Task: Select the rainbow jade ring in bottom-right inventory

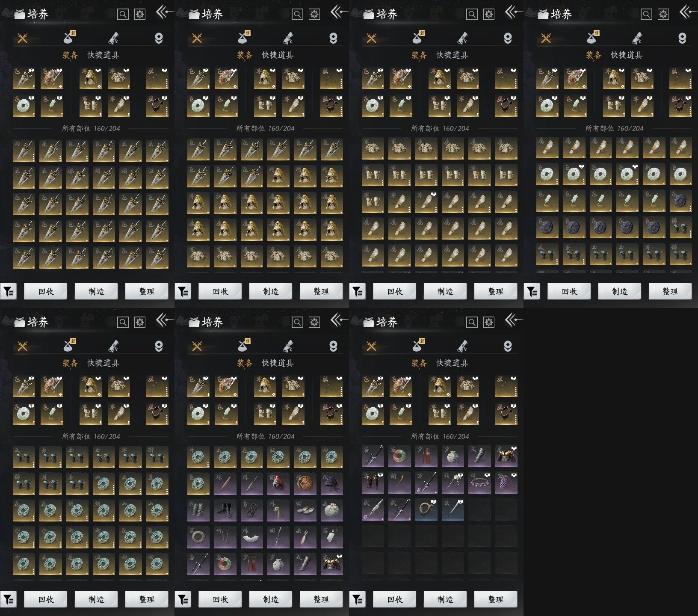Action: pos(399,457)
